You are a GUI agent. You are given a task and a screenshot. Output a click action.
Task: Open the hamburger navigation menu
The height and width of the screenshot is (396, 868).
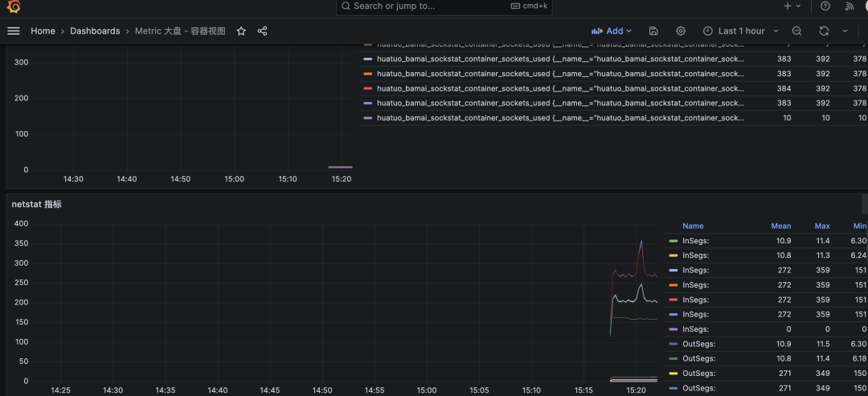pyautogui.click(x=13, y=31)
